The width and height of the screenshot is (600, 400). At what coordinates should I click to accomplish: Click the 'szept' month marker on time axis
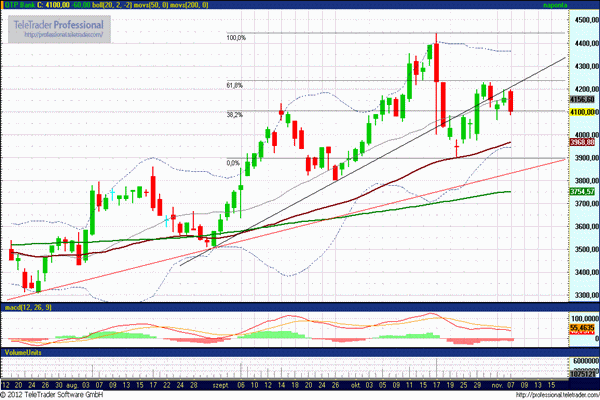point(222,383)
